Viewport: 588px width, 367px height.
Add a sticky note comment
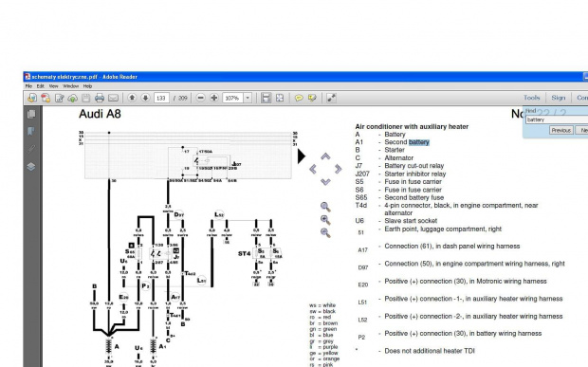pos(299,99)
